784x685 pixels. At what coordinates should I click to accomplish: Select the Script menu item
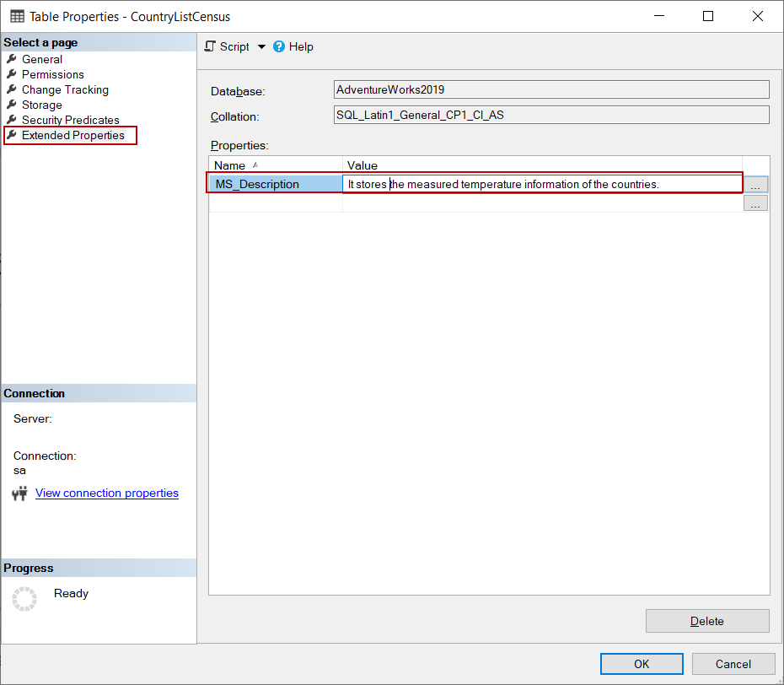pos(234,46)
